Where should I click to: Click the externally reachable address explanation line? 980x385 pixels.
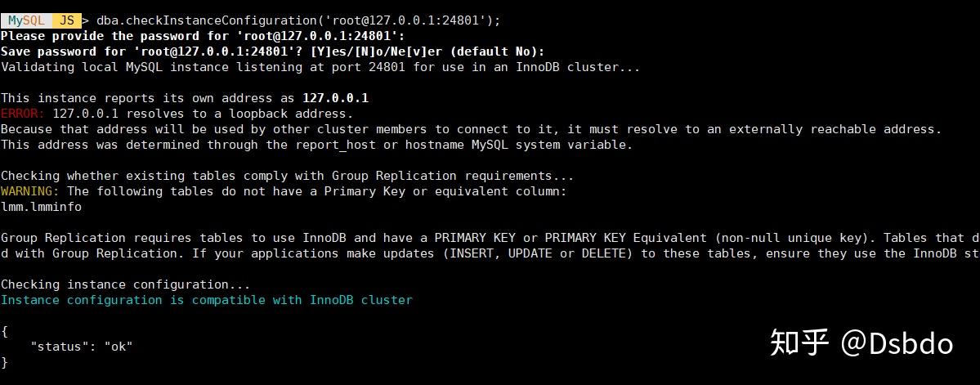pos(472,129)
